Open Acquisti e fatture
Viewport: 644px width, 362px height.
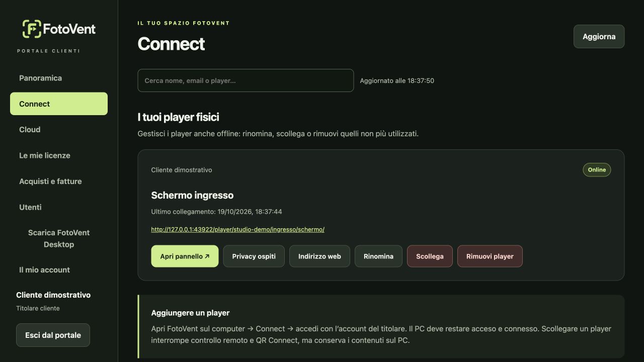(x=59, y=182)
